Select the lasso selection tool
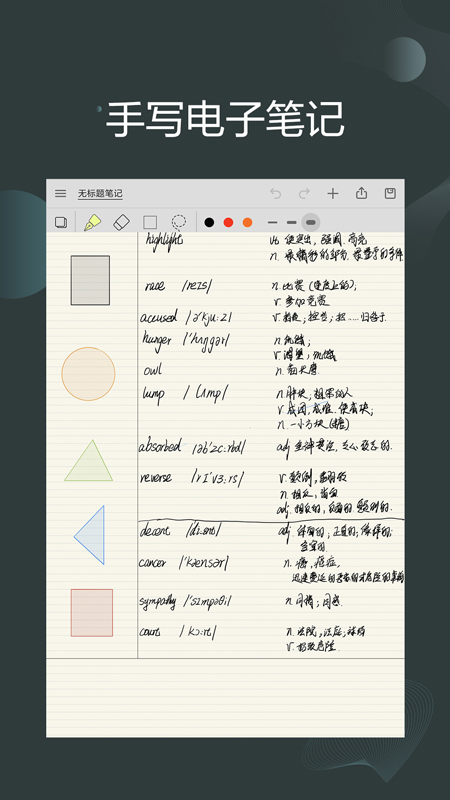450x800 pixels. click(179, 222)
